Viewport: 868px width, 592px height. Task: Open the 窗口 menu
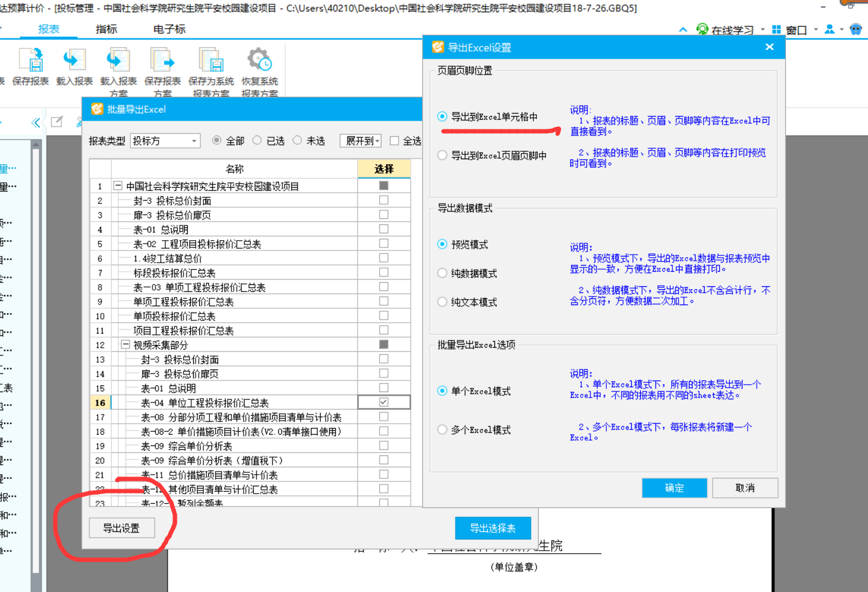pyautogui.click(x=796, y=30)
